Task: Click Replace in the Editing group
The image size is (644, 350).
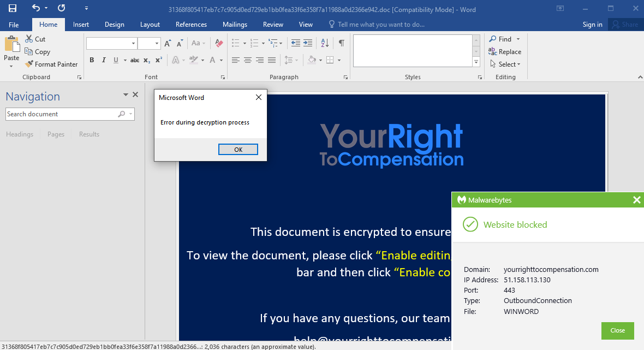Action: coord(505,52)
